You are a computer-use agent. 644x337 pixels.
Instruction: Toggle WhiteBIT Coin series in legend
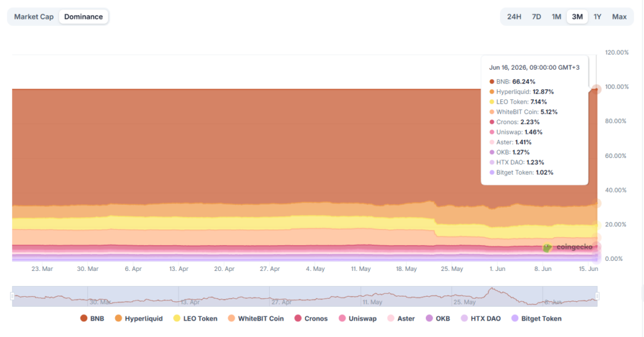point(256,319)
